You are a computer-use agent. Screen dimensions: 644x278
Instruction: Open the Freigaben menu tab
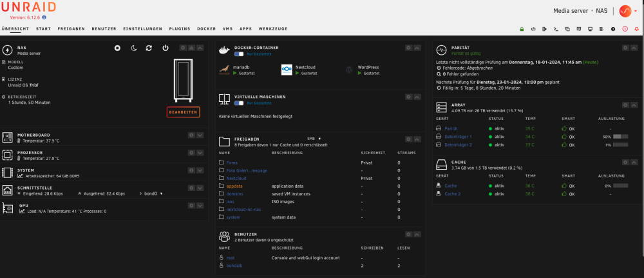pos(71,29)
